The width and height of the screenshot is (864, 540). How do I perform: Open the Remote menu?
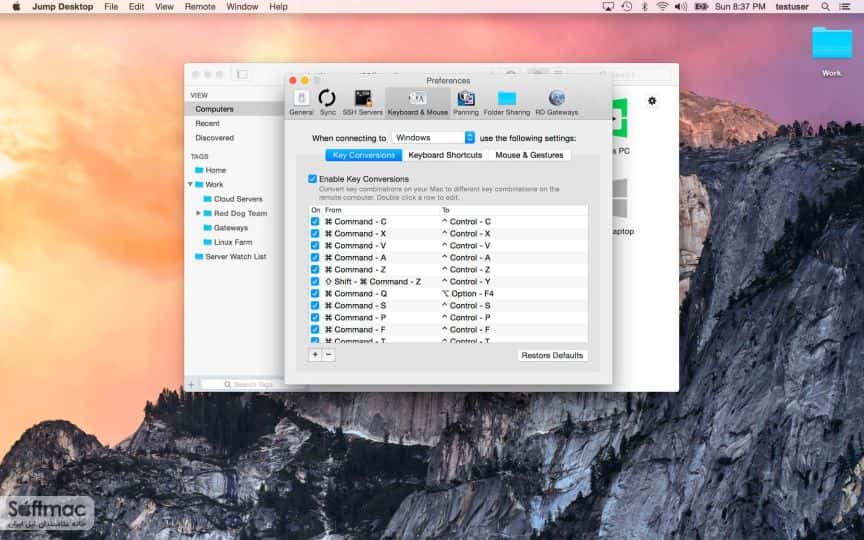coord(200,7)
